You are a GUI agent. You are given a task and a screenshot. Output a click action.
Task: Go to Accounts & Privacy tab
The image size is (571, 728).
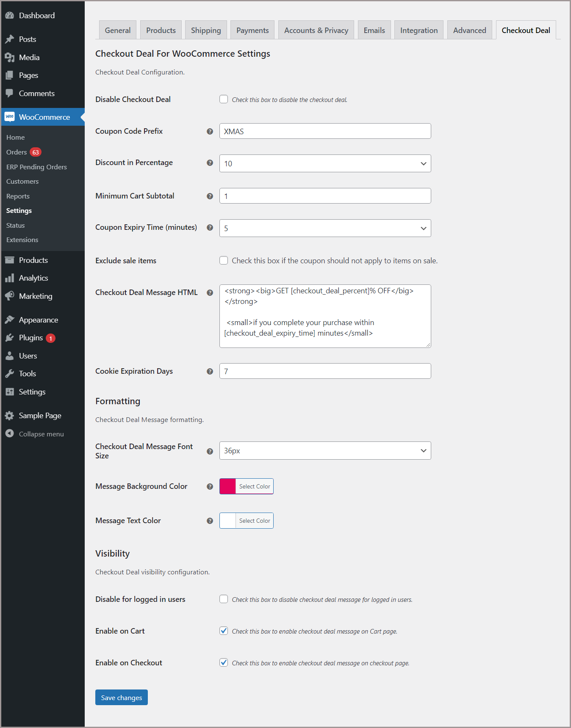(x=316, y=30)
